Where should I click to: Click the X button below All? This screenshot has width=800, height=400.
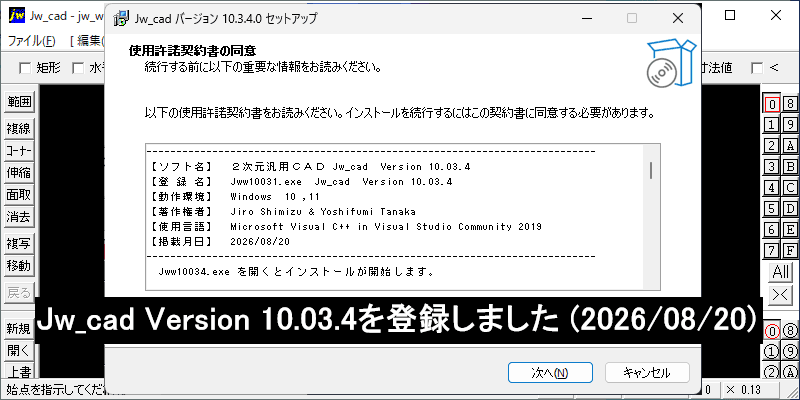tap(781, 294)
